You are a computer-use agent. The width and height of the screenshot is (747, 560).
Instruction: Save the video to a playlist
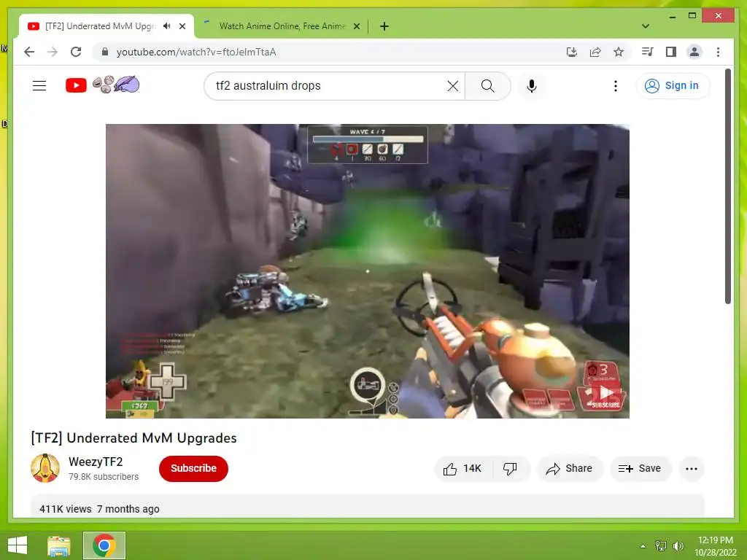tap(640, 469)
